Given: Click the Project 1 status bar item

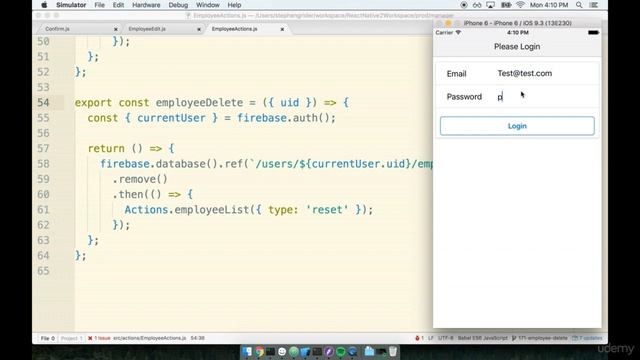Looking at the screenshot, I should pos(71,338).
